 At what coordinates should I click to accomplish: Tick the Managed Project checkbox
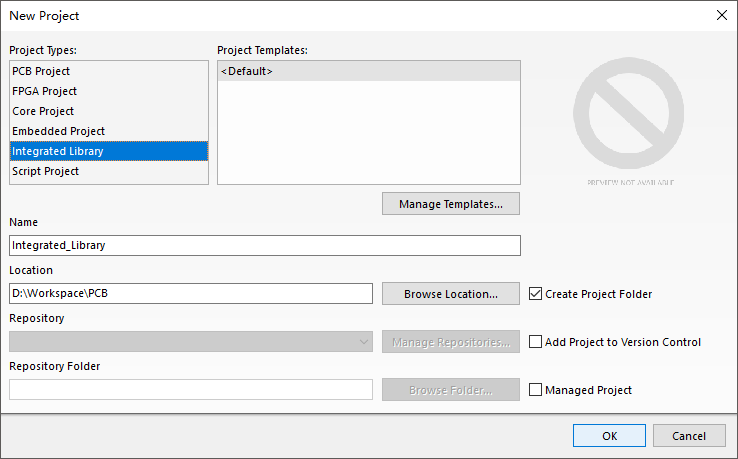click(536, 390)
